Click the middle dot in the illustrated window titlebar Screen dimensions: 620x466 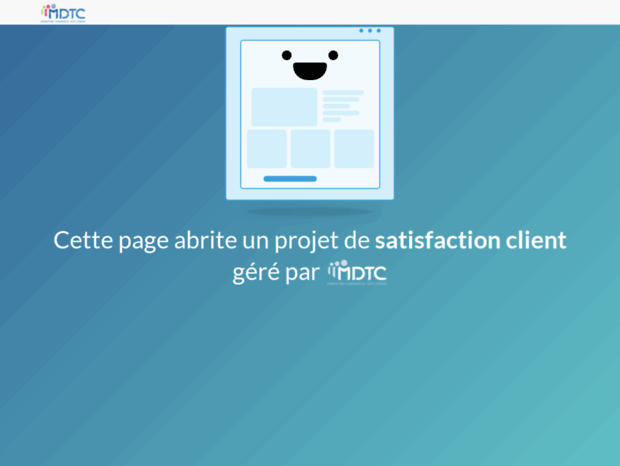pos(370,31)
